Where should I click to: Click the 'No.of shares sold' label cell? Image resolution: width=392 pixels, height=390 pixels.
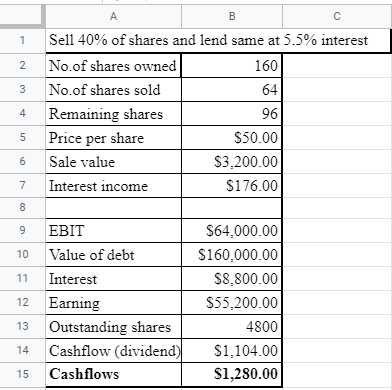point(113,90)
